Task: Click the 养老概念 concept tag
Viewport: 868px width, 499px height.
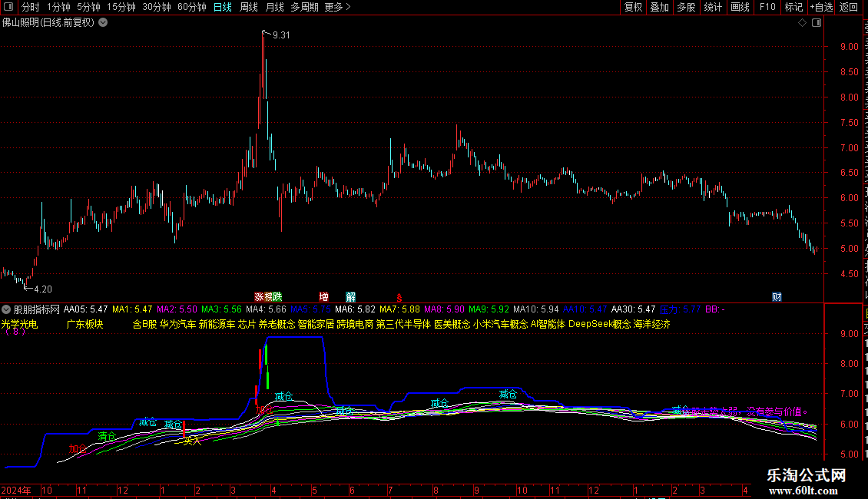Action: (277, 324)
